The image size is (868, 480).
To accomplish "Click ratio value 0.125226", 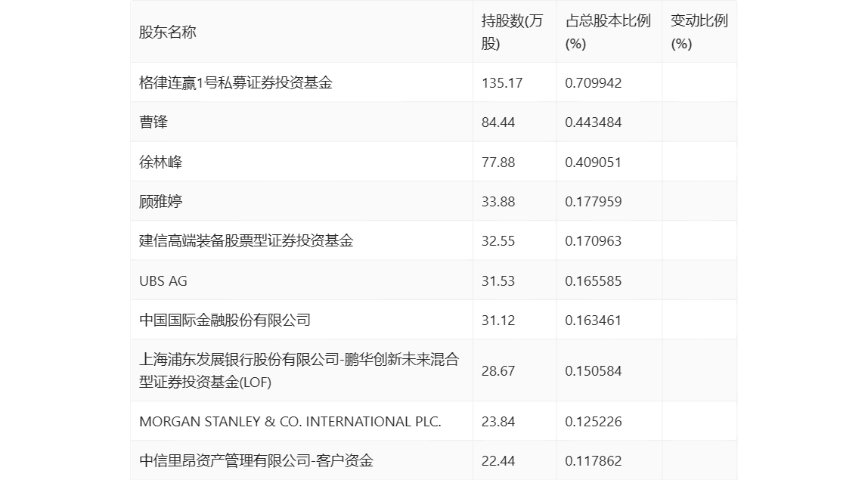I will [594, 422].
